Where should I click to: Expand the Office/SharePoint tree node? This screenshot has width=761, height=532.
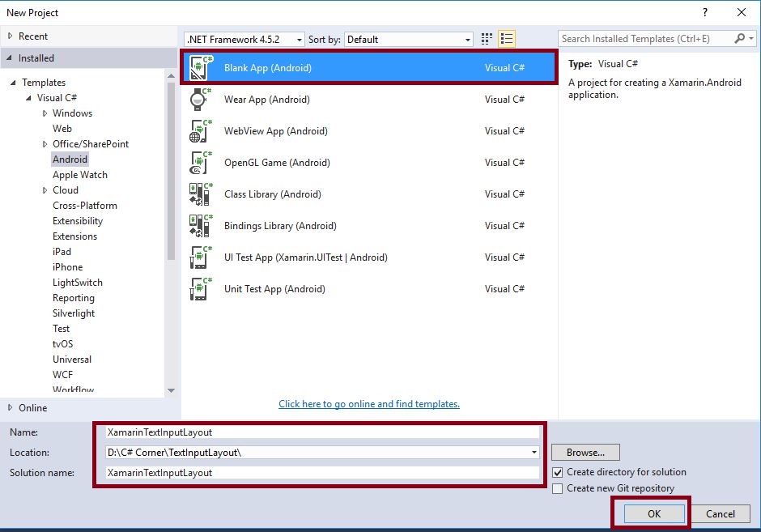(45, 144)
